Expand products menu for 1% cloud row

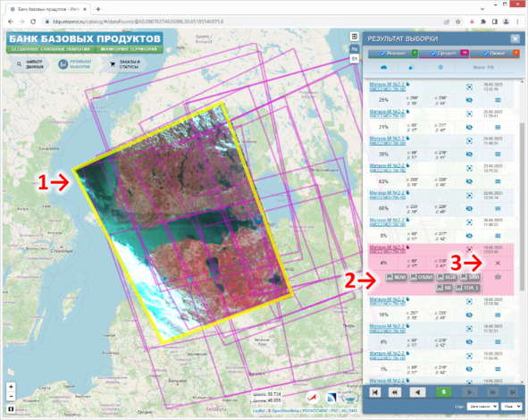498,369
